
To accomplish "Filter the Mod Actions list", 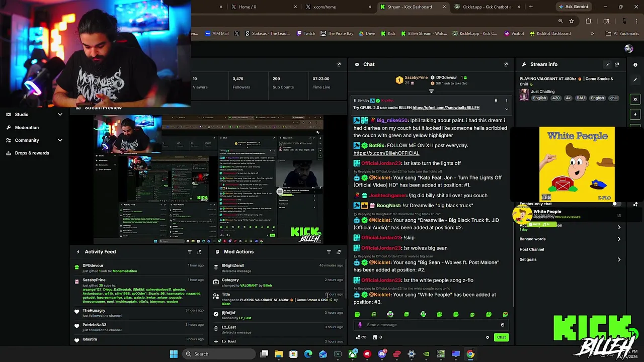I will click(329, 252).
